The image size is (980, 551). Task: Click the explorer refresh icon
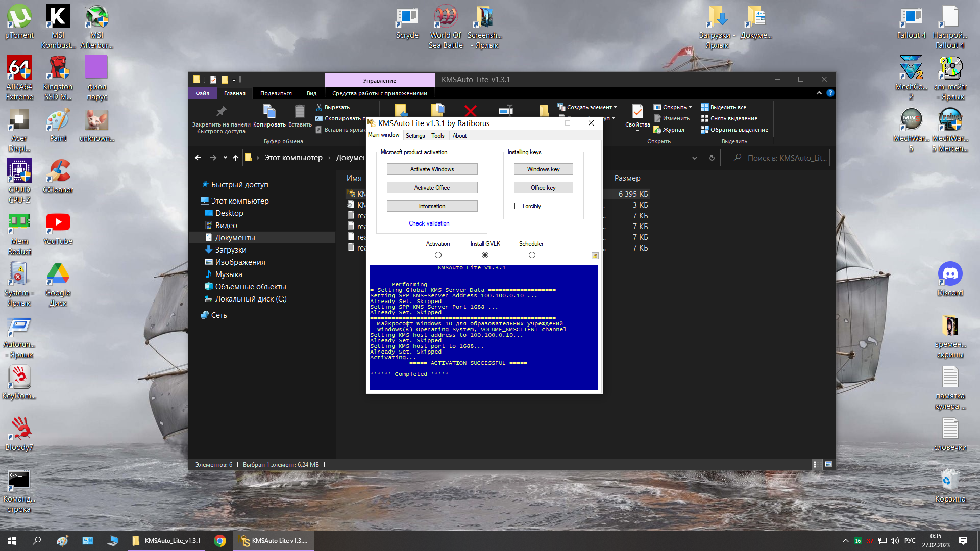(712, 158)
